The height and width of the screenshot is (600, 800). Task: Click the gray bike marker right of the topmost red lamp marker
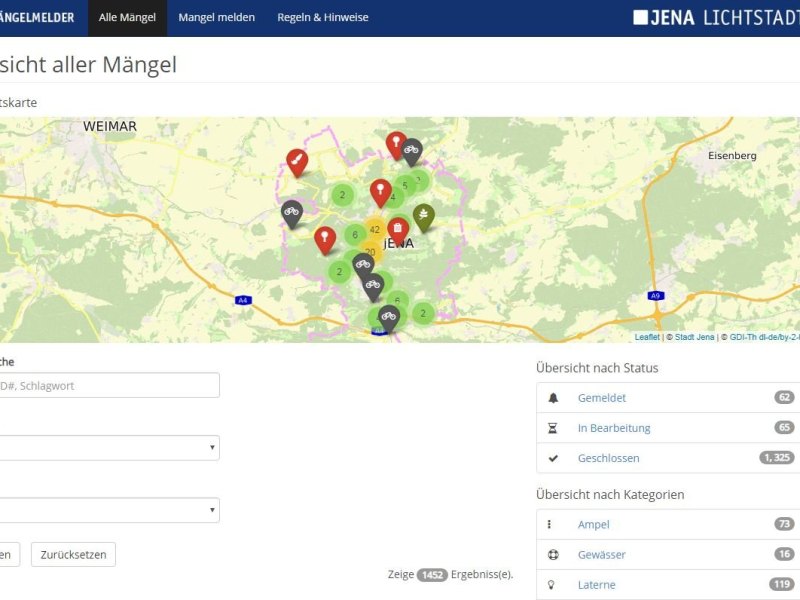click(412, 151)
